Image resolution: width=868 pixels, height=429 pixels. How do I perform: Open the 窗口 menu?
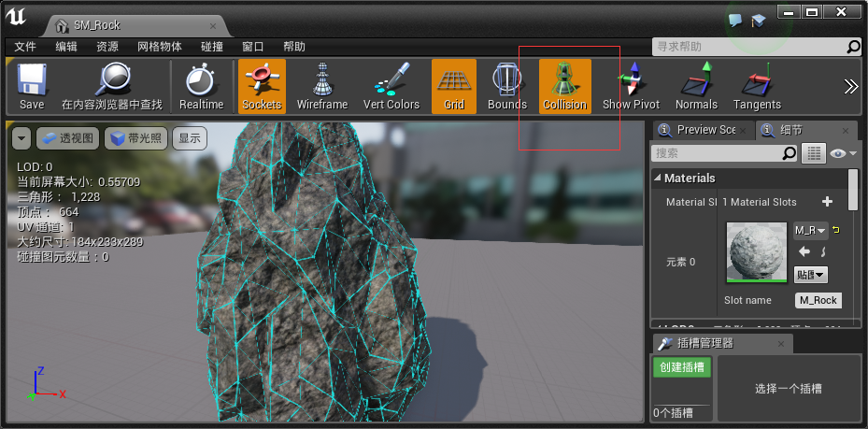click(x=253, y=47)
